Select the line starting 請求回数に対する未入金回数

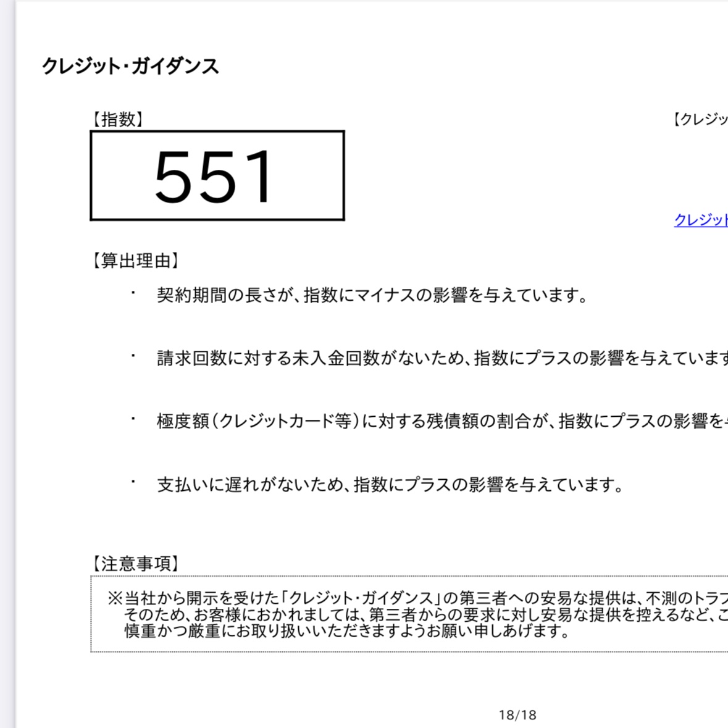(x=443, y=358)
